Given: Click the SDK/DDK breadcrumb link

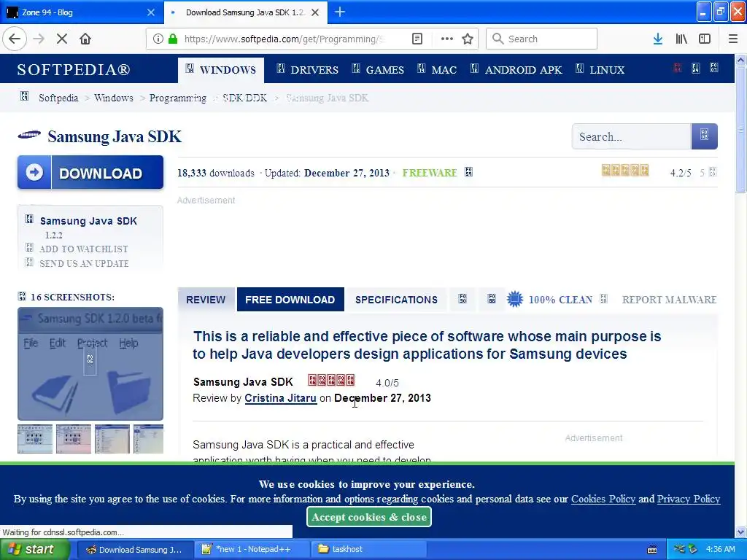Looking at the screenshot, I should click(245, 98).
